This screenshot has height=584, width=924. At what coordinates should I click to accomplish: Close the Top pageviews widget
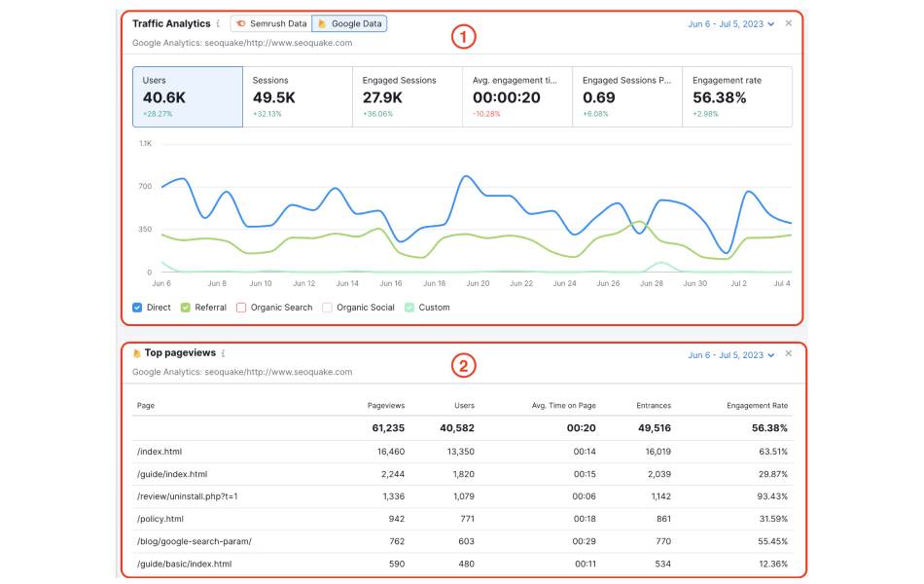(789, 354)
